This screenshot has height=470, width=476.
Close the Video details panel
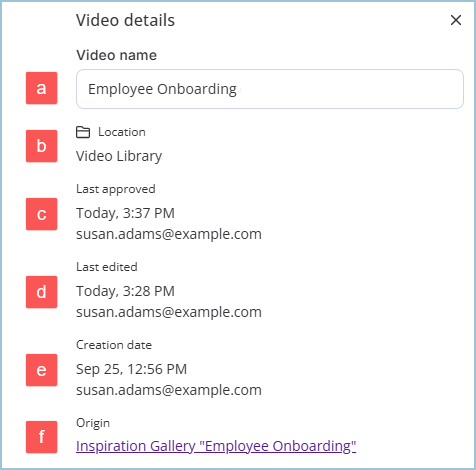(x=456, y=20)
